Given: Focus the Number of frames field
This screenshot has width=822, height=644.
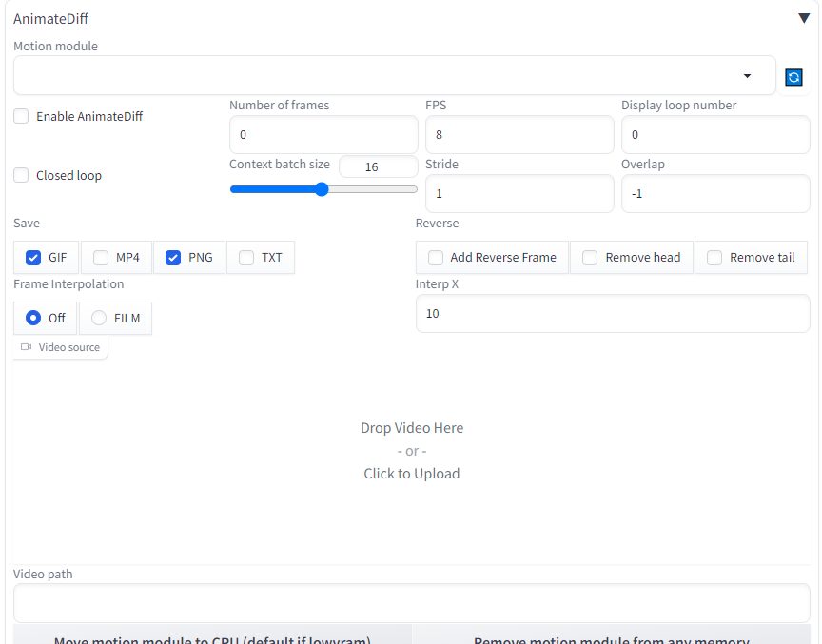Looking at the screenshot, I should tap(323, 135).
